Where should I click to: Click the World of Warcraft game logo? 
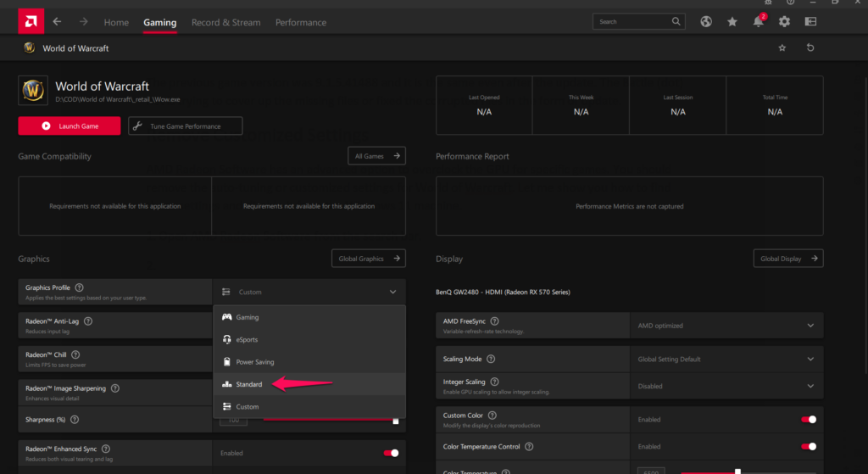tap(33, 90)
